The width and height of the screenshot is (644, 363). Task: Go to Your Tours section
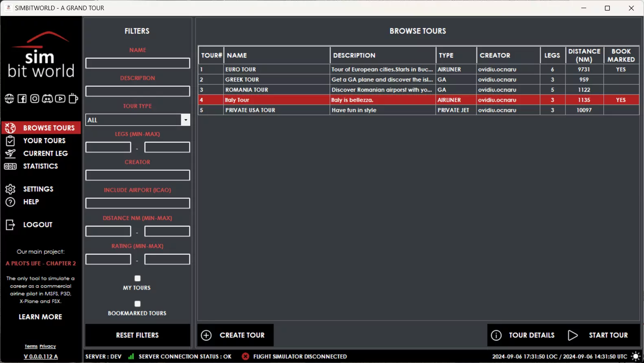click(44, 141)
